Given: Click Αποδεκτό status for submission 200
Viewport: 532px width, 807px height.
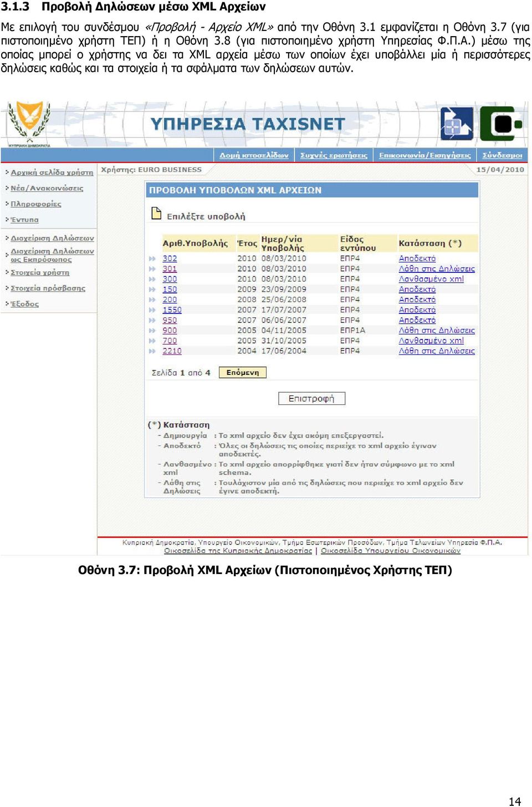Looking at the screenshot, I should click(x=417, y=300).
